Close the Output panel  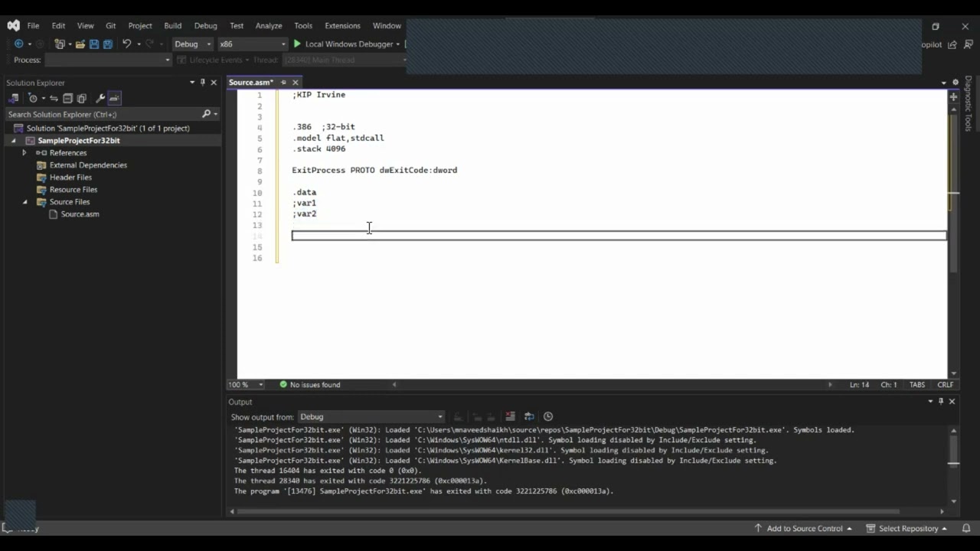pyautogui.click(x=952, y=401)
